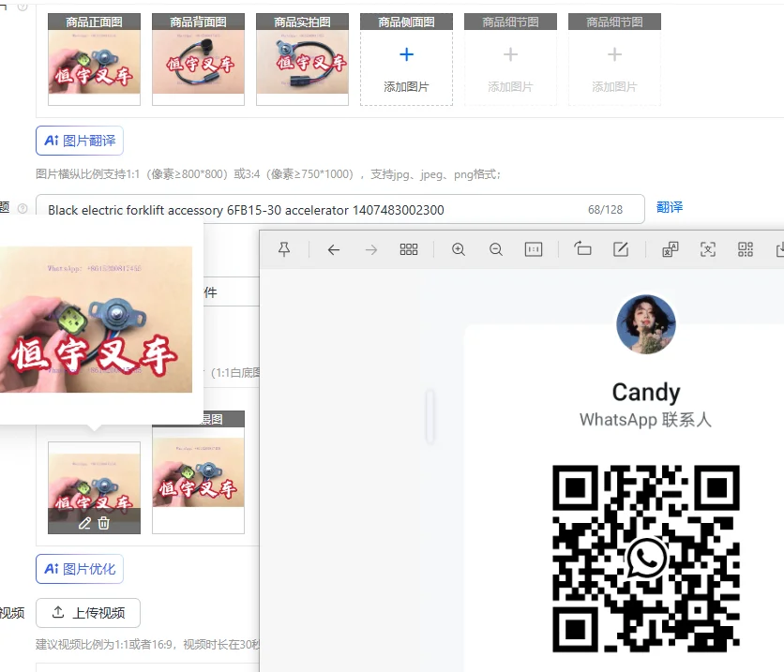Select the 商品实拍图 thumbnail
The image size is (784, 672).
click(303, 59)
